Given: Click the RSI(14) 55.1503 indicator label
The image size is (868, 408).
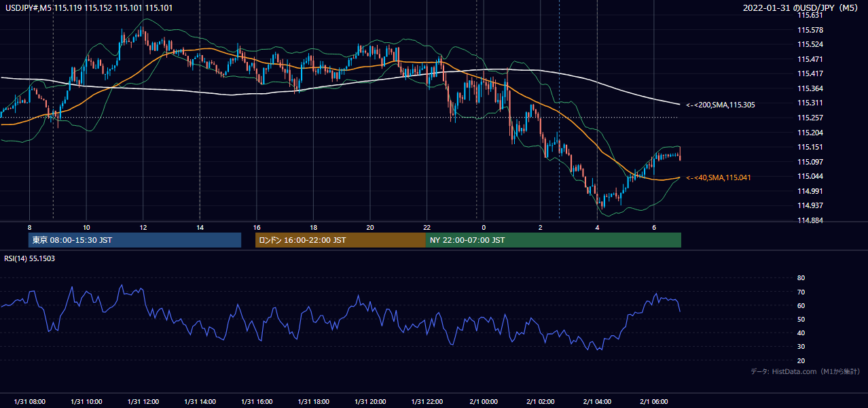Looking at the screenshot, I should [x=30, y=258].
